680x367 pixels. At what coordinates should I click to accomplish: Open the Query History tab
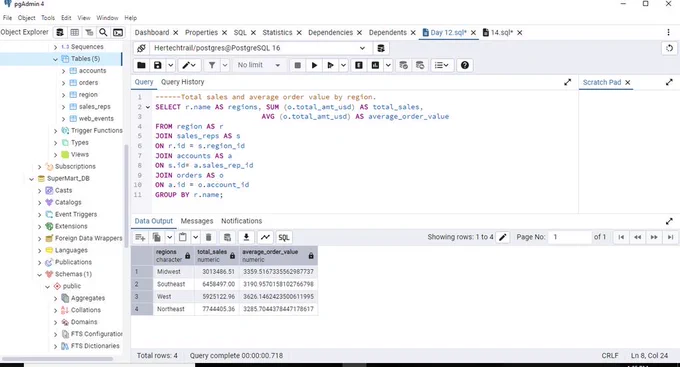[183, 82]
